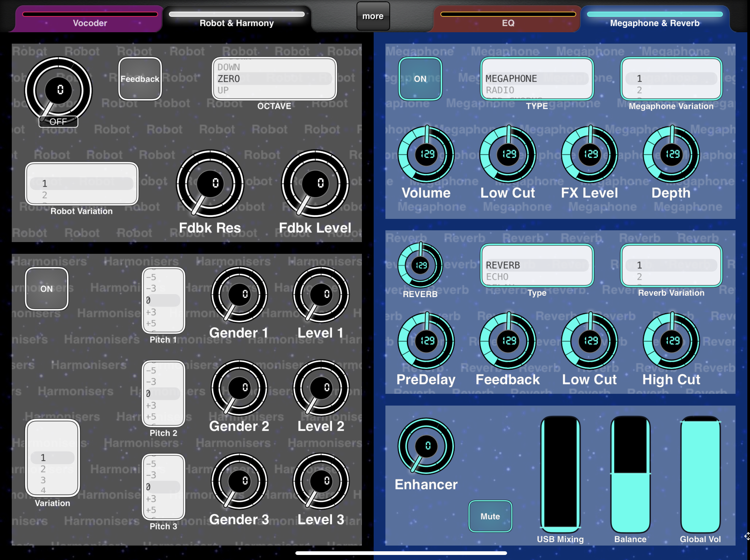Switch to the Robot & Harmony tab
The image size is (750, 560).
237,20
